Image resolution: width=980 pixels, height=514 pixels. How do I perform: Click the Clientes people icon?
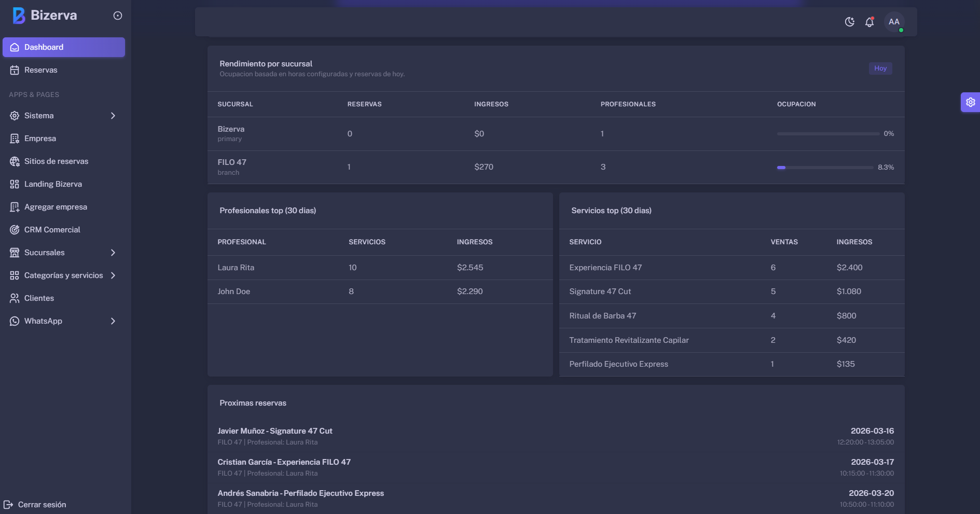tap(15, 298)
